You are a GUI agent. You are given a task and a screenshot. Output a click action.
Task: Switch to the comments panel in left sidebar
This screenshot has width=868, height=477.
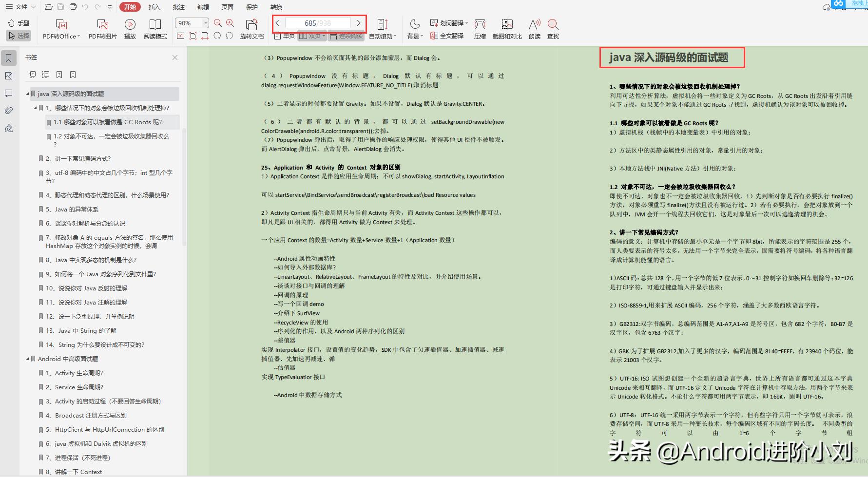click(x=8, y=93)
